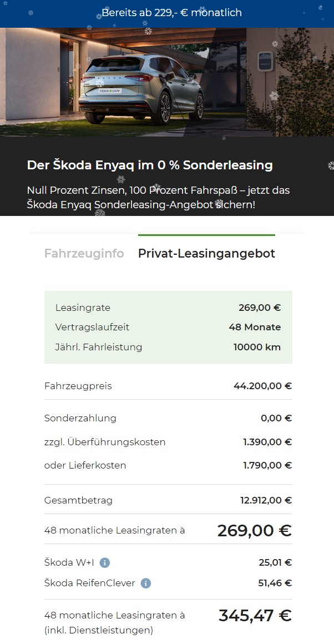
Task: Click the Vertragslaufzeit value 48 Monate
Action: pos(255,327)
